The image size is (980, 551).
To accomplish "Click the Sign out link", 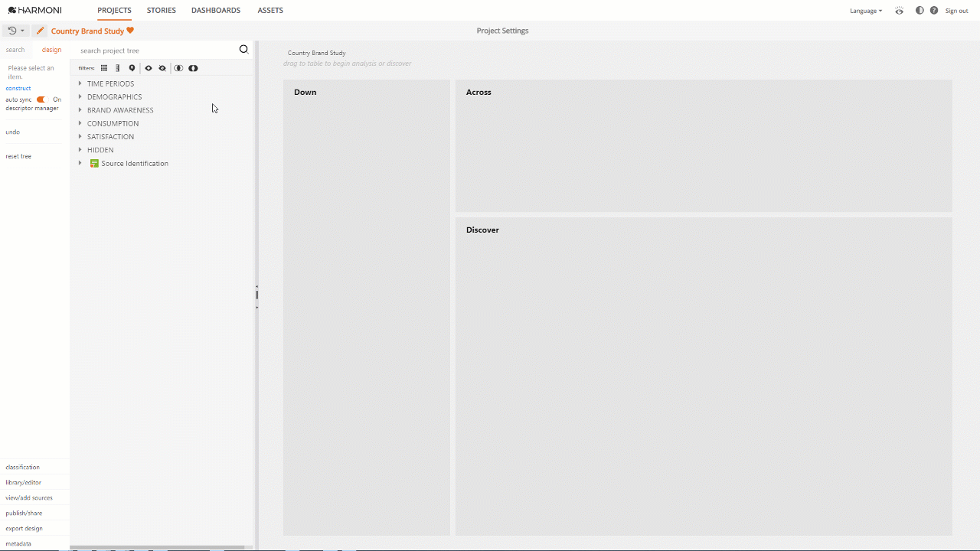I will click(x=956, y=11).
